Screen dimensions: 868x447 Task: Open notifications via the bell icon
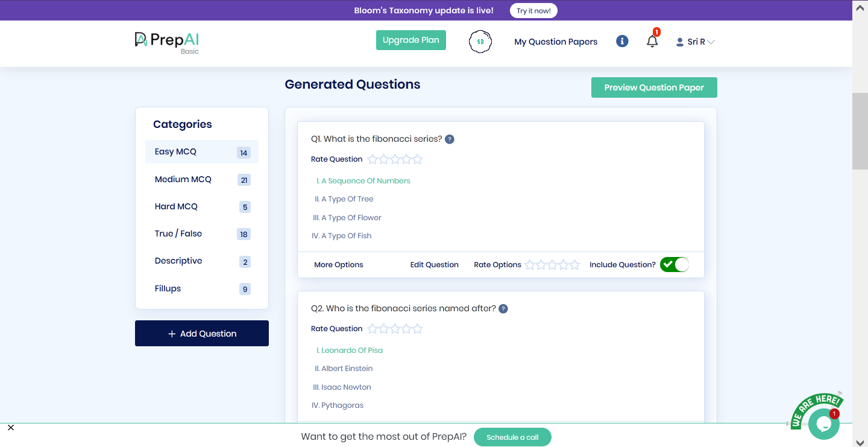coord(652,41)
